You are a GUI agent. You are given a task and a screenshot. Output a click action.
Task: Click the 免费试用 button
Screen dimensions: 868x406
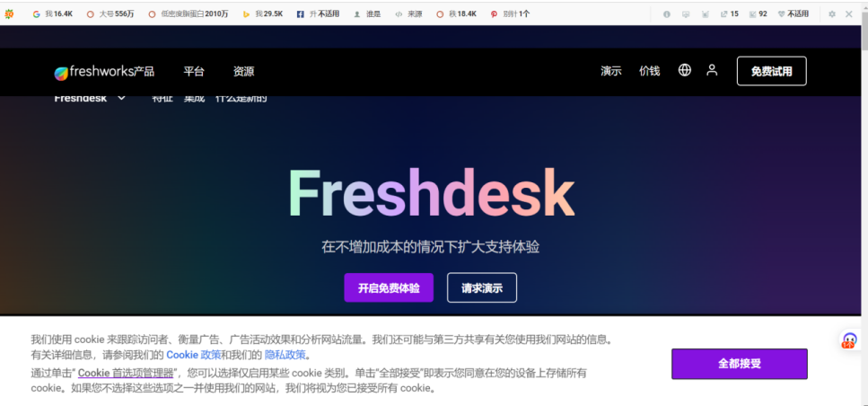tap(772, 71)
